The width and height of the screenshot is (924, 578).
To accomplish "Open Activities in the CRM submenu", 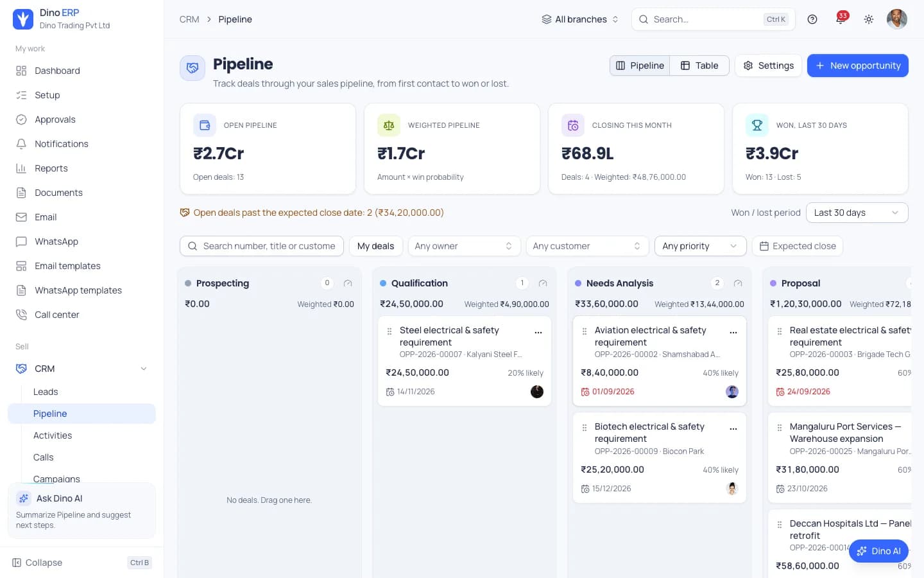I will pyautogui.click(x=53, y=435).
